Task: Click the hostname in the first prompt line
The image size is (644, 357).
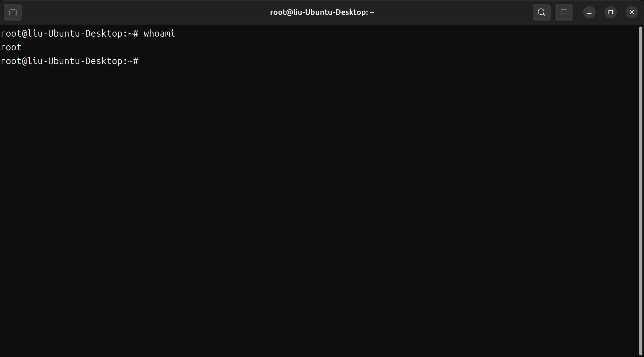Action: tap(75, 34)
